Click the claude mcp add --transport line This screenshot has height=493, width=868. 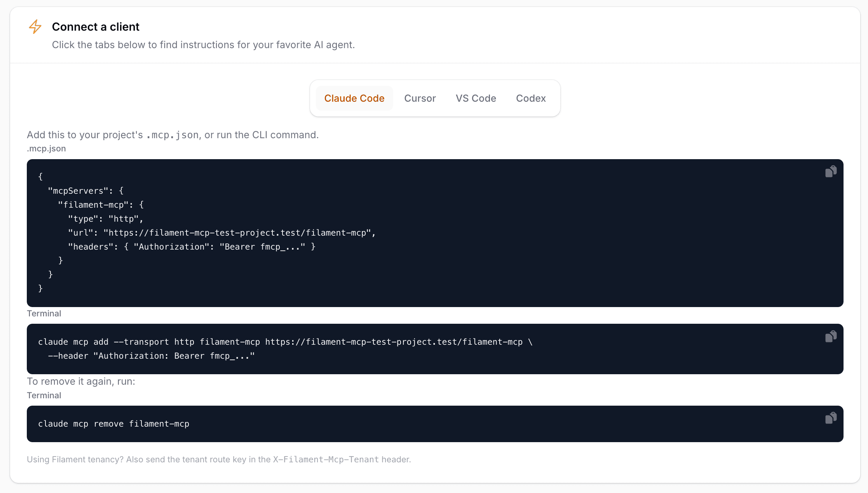(x=285, y=342)
